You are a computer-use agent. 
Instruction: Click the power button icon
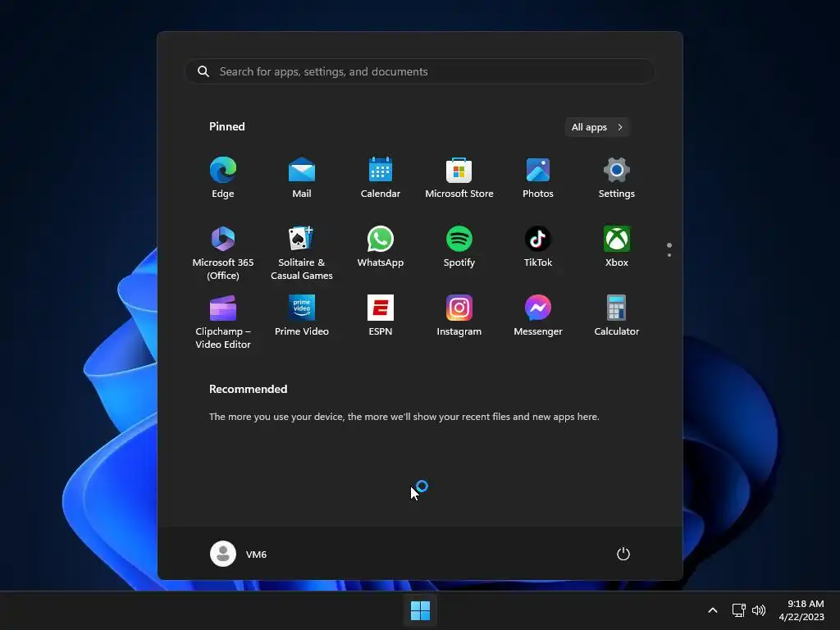(x=623, y=554)
